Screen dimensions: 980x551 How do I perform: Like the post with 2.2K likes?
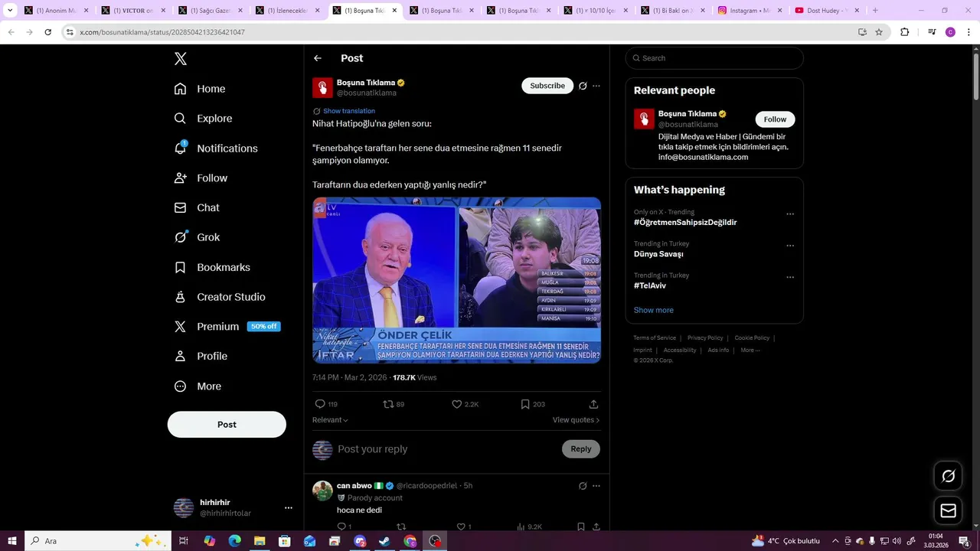click(x=465, y=404)
